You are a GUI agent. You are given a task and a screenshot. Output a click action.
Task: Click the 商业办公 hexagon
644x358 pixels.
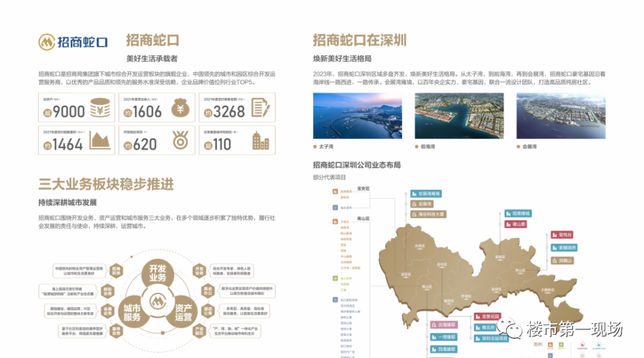click(x=208, y=291)
